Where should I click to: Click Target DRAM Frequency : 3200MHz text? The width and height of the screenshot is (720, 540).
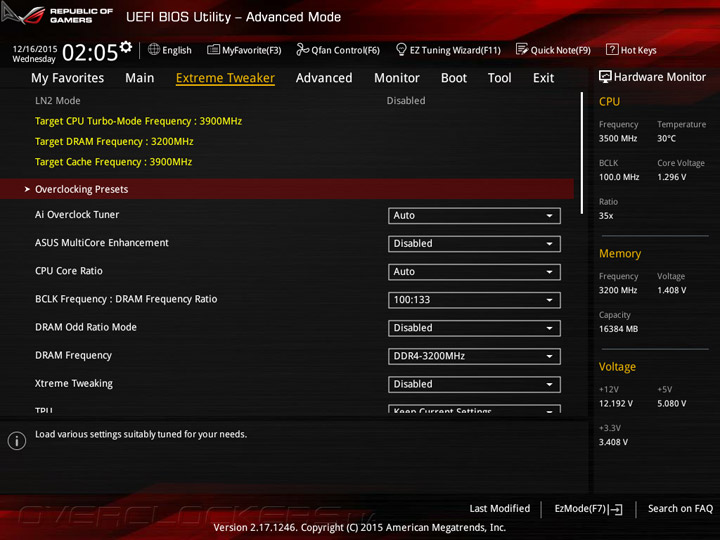(114, 141)
